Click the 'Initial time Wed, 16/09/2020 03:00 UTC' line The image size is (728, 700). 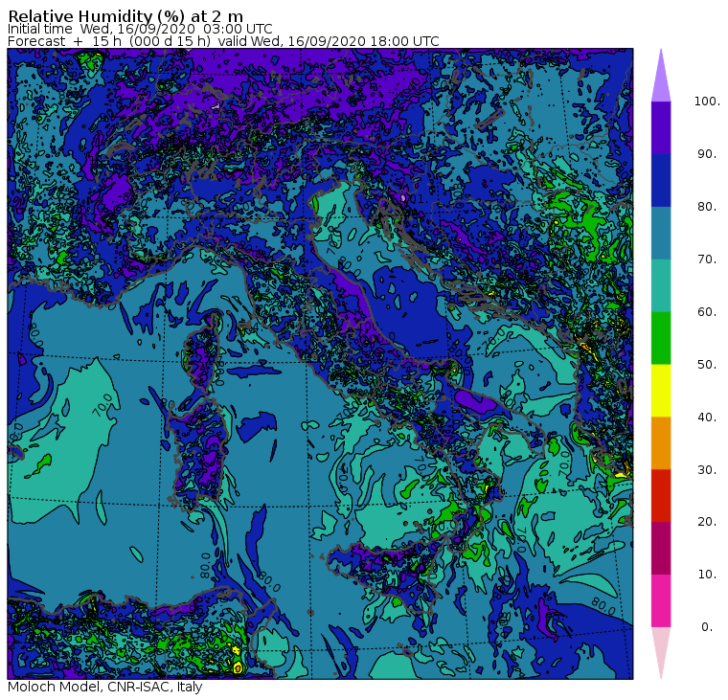point(140,29)
